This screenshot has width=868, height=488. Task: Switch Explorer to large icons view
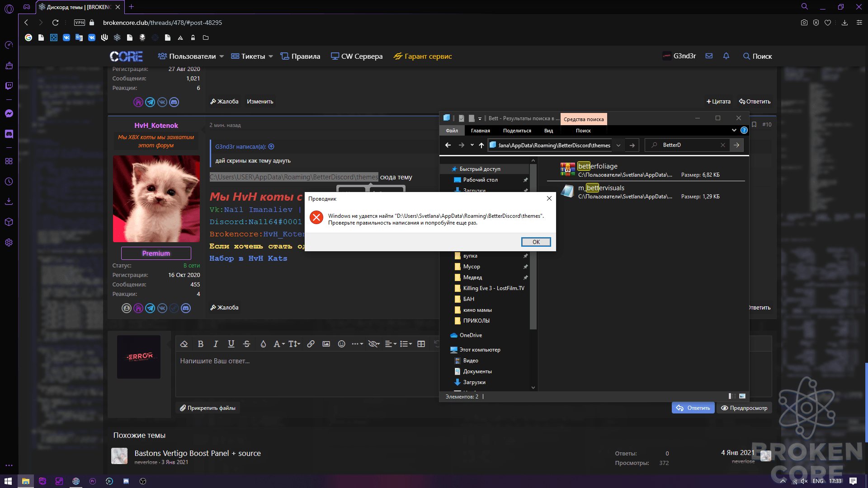(x=742, y=396)
